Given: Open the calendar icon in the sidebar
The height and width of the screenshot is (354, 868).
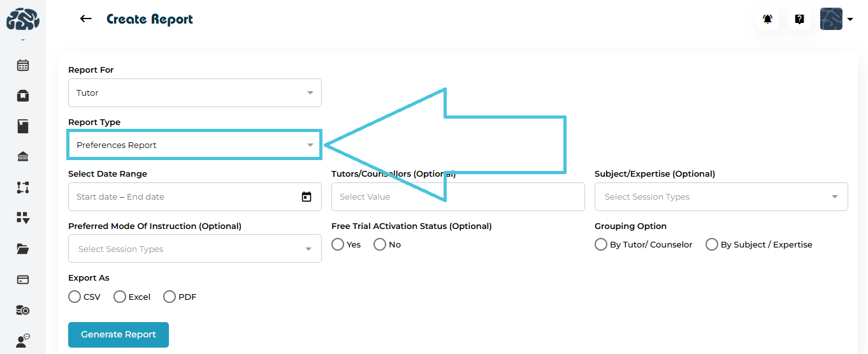Looking at the screenshot, I should coord(23,65).
